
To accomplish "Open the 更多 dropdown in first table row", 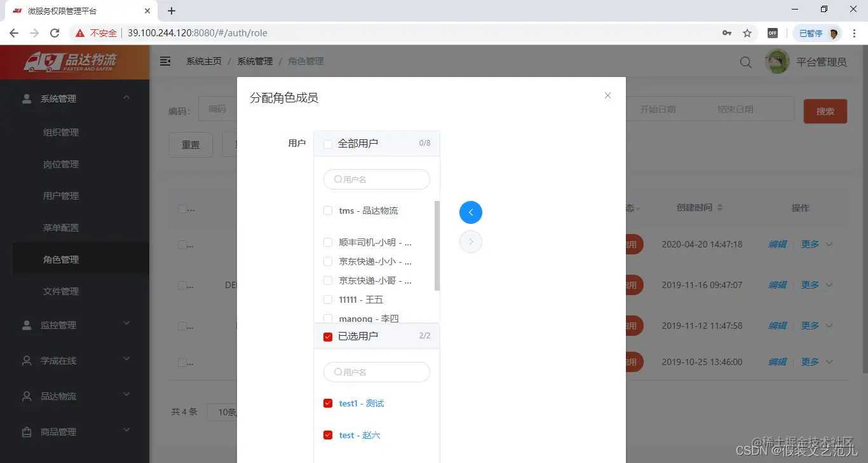I will (x=811, y=244).
